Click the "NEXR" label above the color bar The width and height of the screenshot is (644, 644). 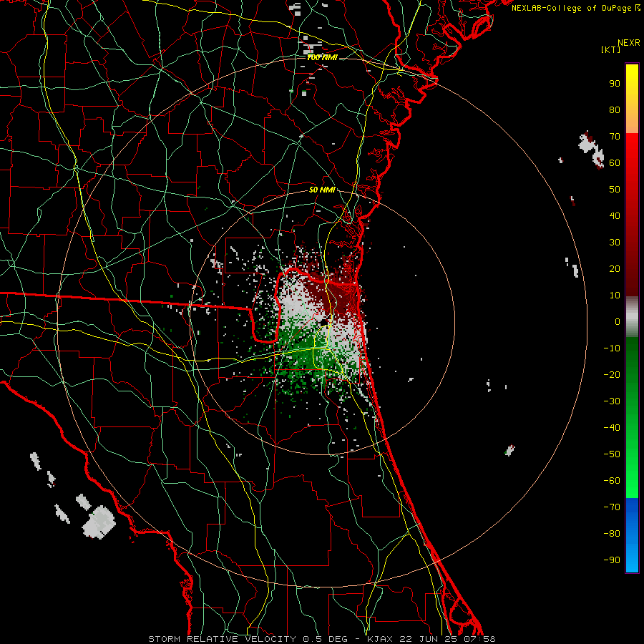(629, 43)
